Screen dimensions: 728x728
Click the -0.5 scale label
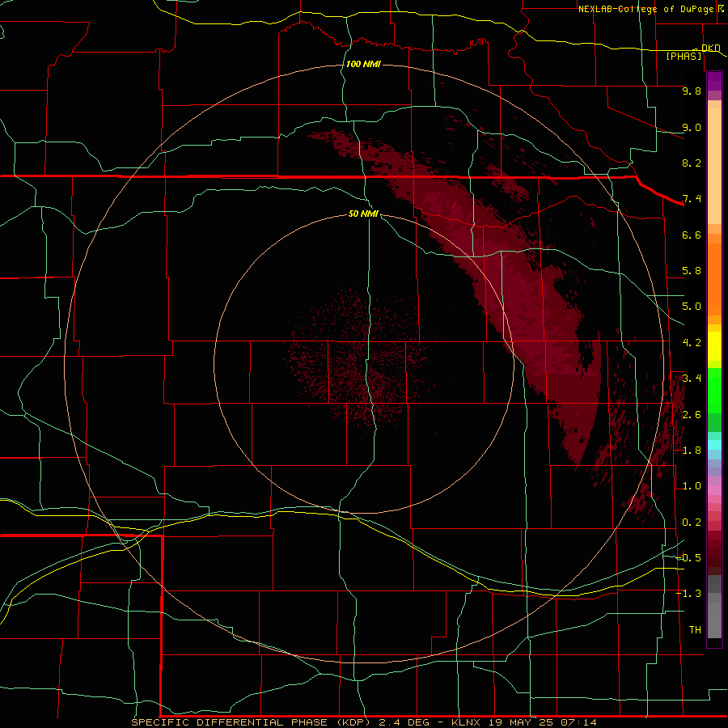click(689, 558)
